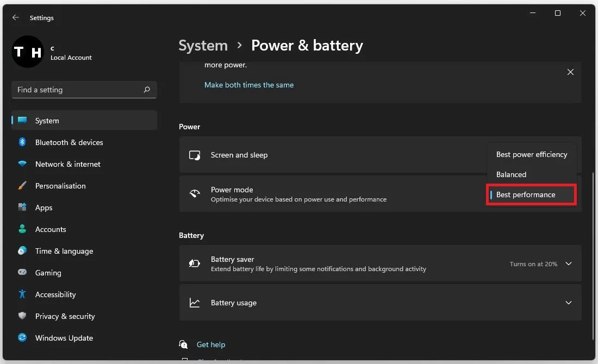Close the Settings window
Image resolution: width=598 pixels, height=364 pixels.
point(582,13)
